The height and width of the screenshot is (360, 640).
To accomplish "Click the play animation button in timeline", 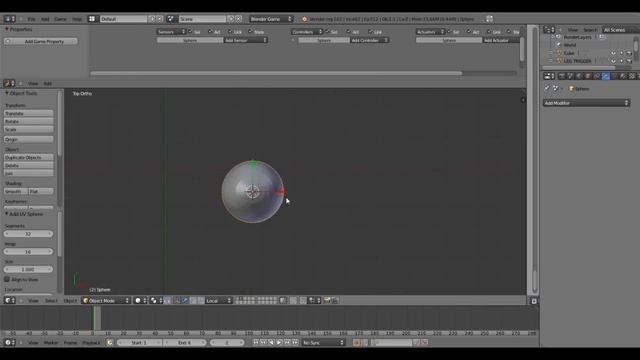I will coord(279,342).
